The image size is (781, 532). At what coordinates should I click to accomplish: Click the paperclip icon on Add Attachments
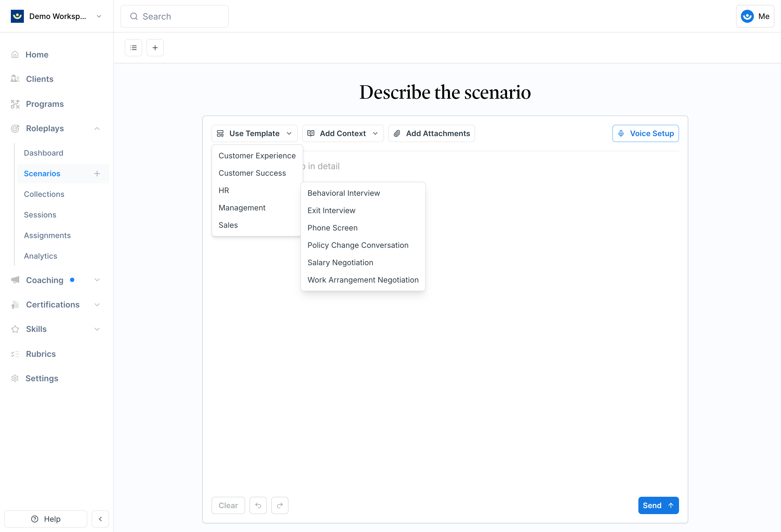397,133
